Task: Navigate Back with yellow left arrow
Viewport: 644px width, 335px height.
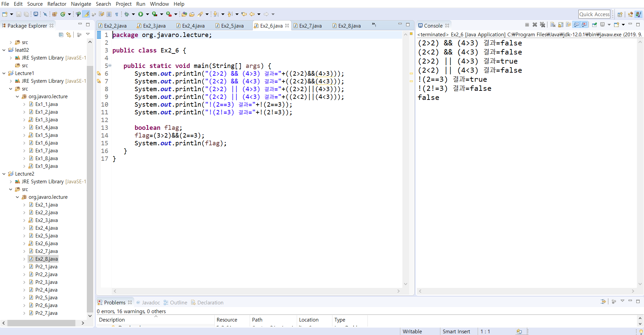Action: [x=252, y=14]
